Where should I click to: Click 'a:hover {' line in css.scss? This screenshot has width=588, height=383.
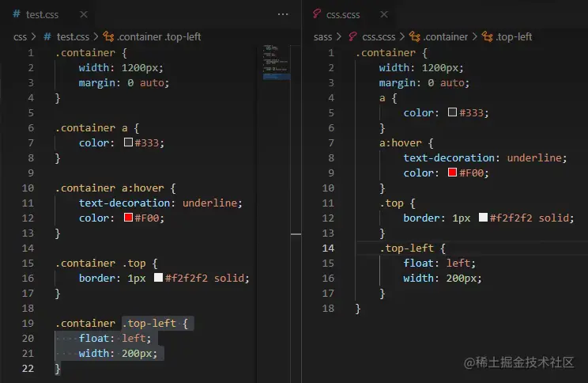406,143
